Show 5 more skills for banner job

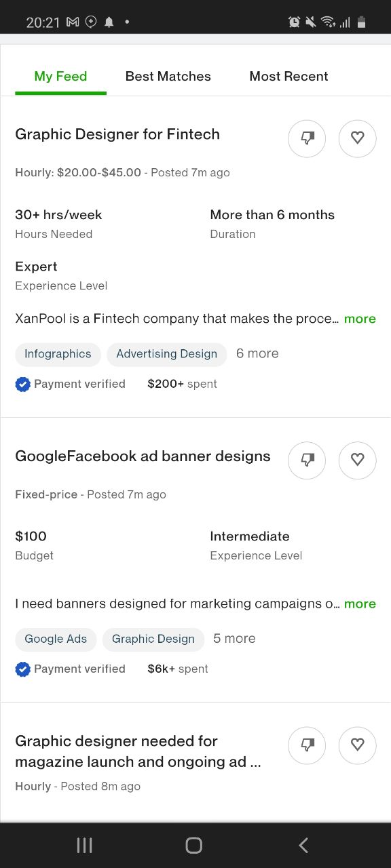coord(234,638)
